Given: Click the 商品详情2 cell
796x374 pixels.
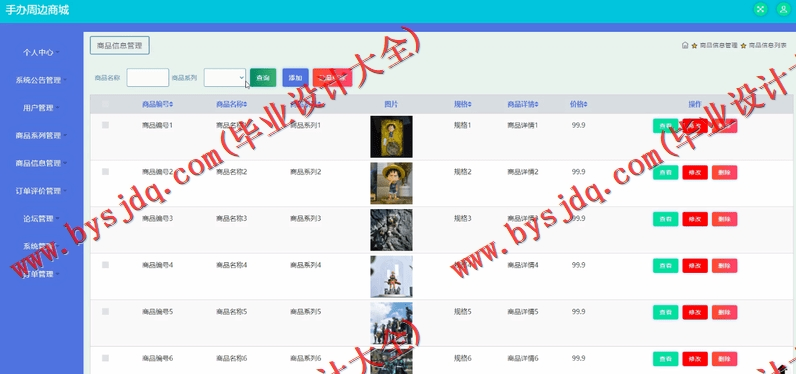Looking at the screenshot, I should click(523, 172).
